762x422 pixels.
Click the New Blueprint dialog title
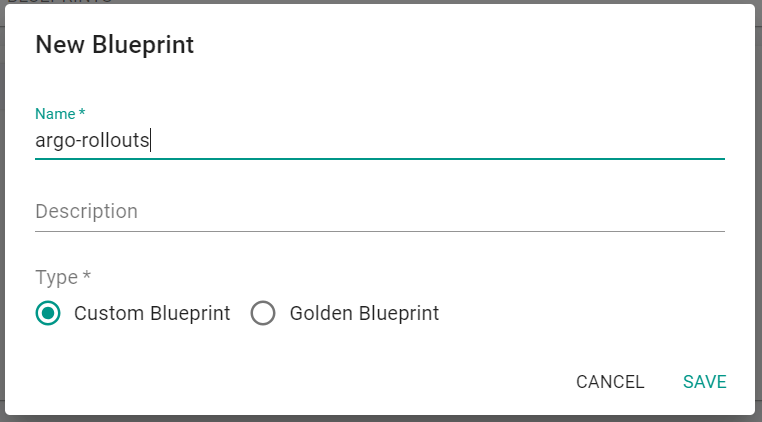114,44
